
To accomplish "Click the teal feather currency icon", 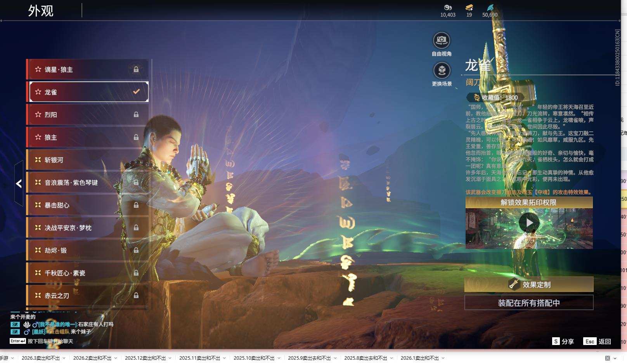I will pyautogui.click(x=490, y=7).
